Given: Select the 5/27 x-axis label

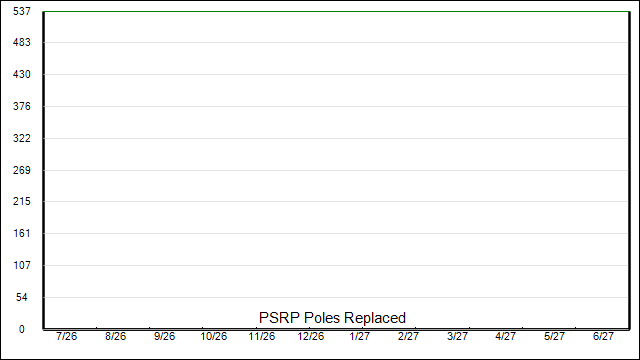Looking at the screenshot, I should 554,336.
